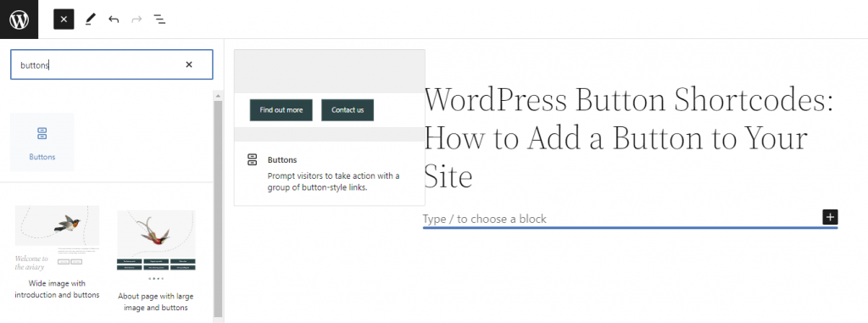Click the inserter panel scrollbar thumb
This screenshot has height=323, width=868.
click(x=218, y=208)
